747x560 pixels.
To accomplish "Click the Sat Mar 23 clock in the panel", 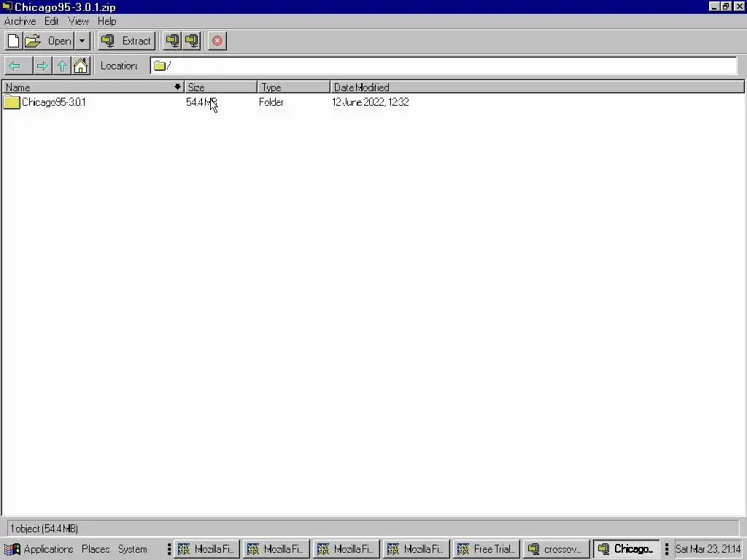I will 708,549.
